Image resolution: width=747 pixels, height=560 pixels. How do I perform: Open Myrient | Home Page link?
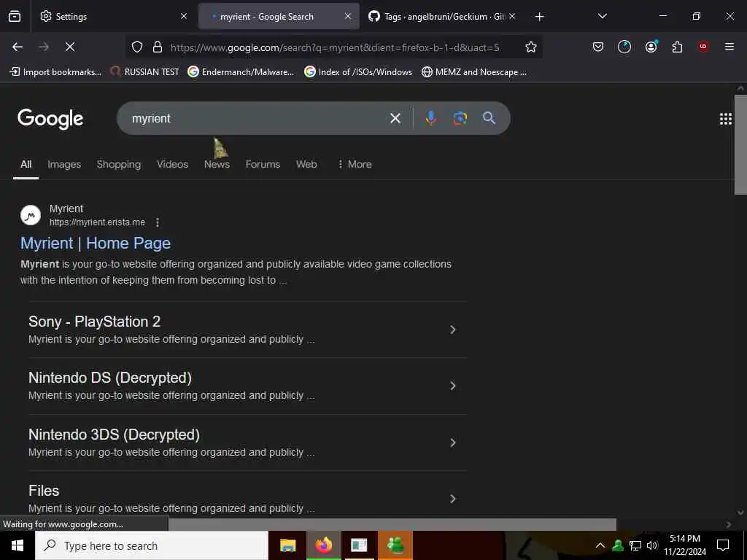point(96,244)
